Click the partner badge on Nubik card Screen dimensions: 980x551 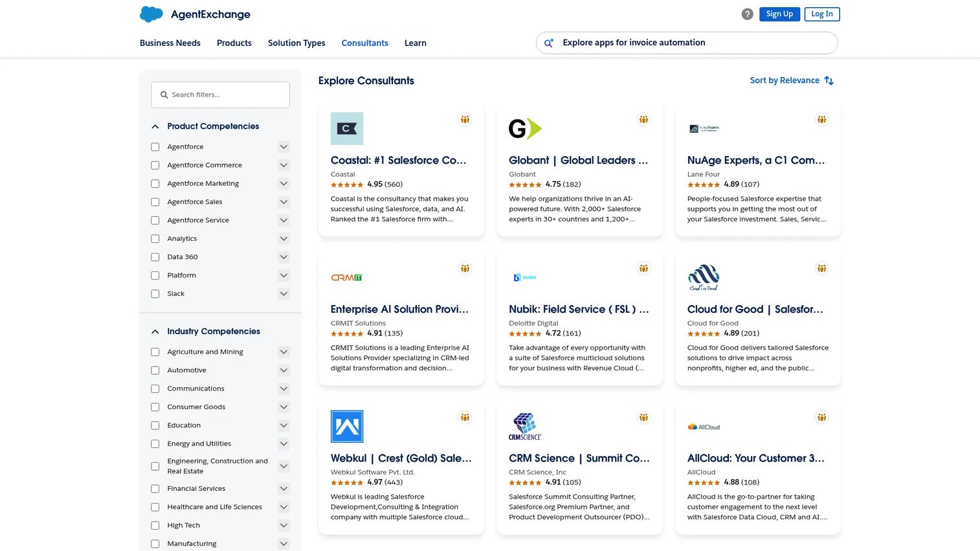(x=643, y=268)
